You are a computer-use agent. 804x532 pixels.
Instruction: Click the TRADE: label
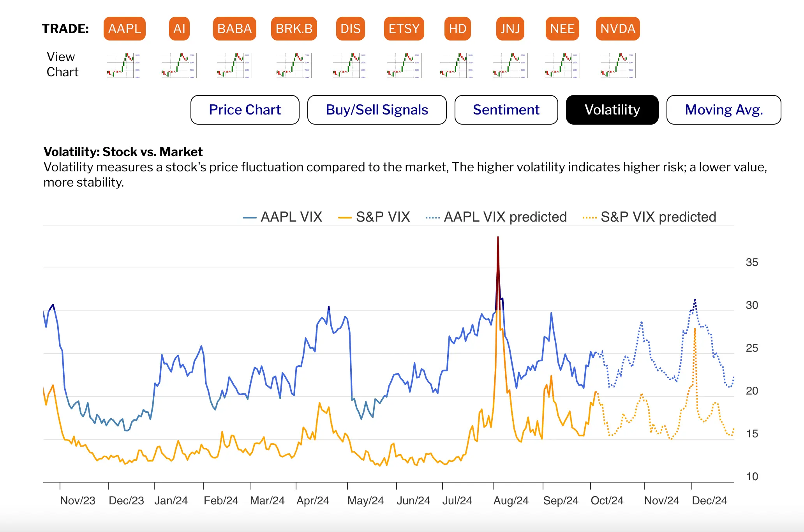(x=65, y=29)
